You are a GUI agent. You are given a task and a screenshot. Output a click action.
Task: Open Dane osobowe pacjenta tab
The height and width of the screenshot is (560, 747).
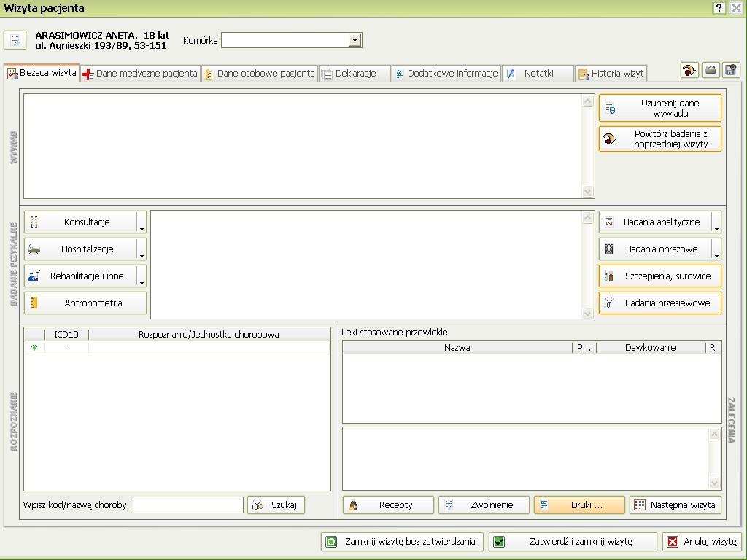260,74
